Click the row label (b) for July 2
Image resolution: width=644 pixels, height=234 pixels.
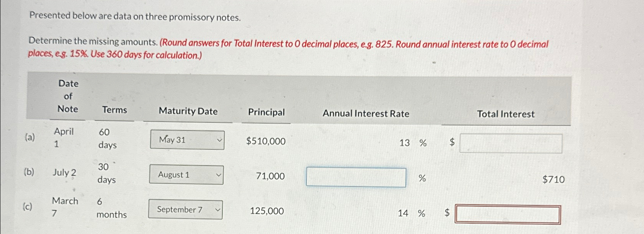click(29, 173)
